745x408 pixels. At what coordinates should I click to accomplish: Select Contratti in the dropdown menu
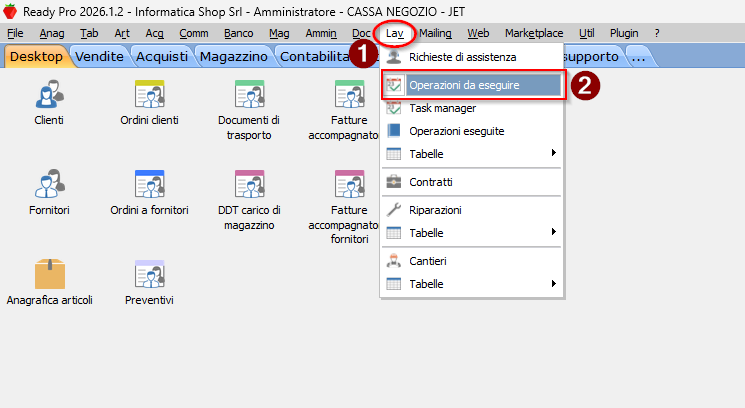tap(430, 182)
